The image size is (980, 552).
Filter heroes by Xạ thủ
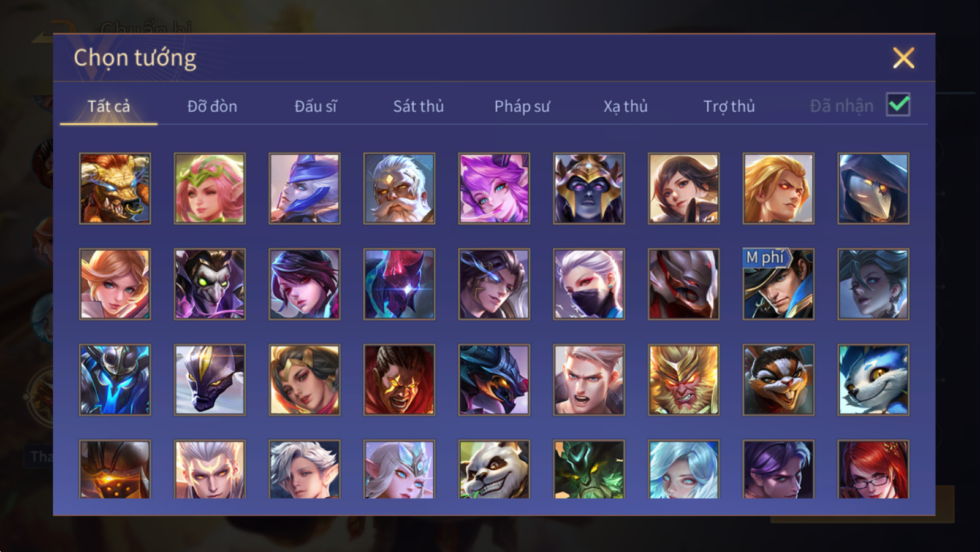coord(625,106)
